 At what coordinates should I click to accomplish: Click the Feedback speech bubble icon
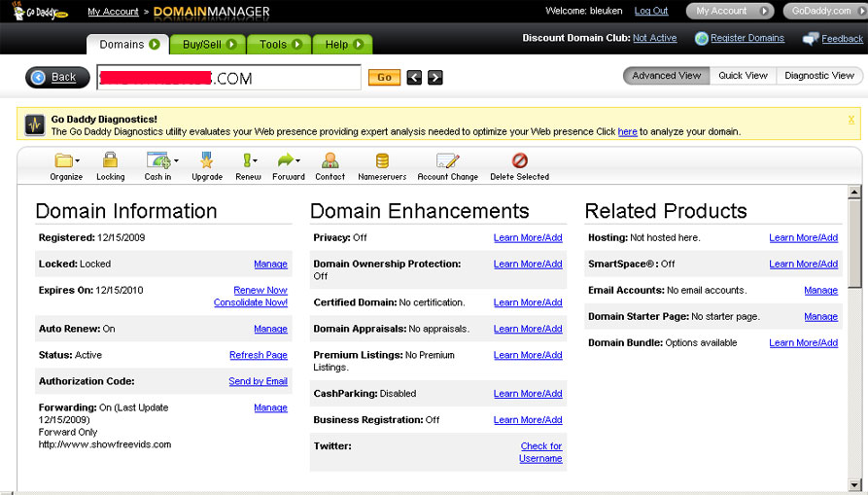(x=811, y=39)
